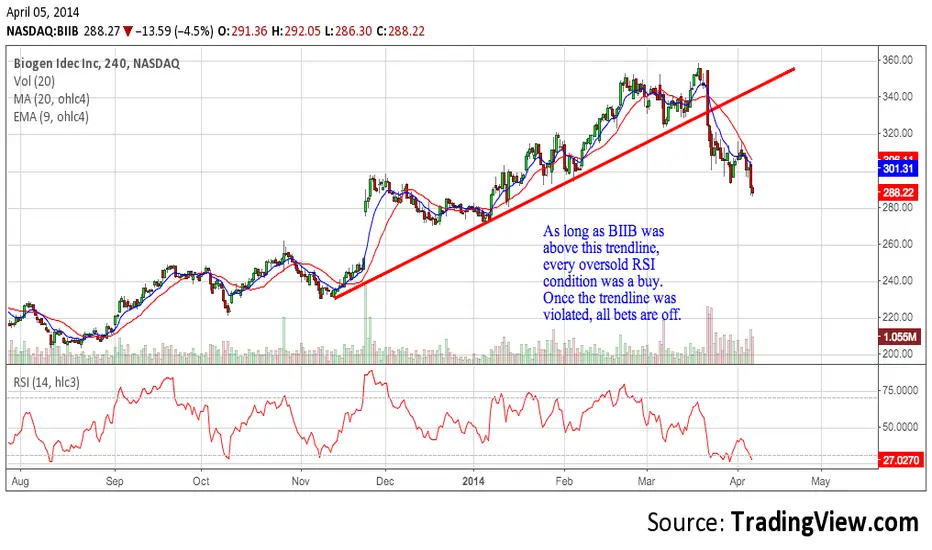Click the 1.055M volume label
The height and width of the screenshot is (550, 932).
[899, 337]
